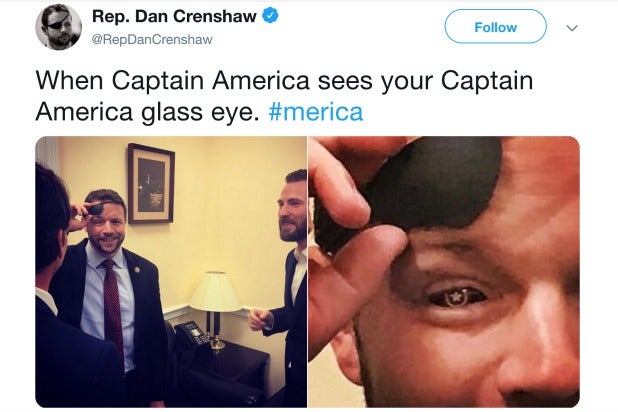The width and height of the screenshot is (618, 412).
Task: View the close-up glass eye photo
Action: (x=444, y=272)
